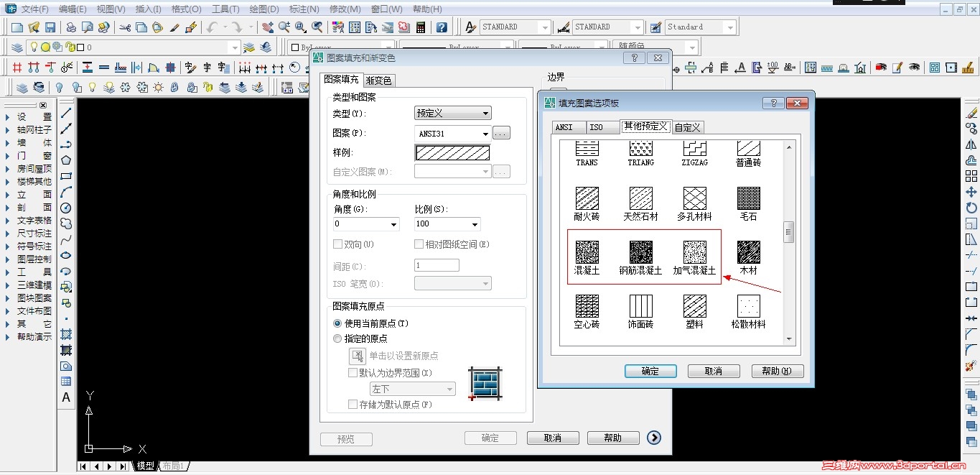This screenshot has width=980, height=475.
Task: Select the Arc draw tool
Action: 66,192
